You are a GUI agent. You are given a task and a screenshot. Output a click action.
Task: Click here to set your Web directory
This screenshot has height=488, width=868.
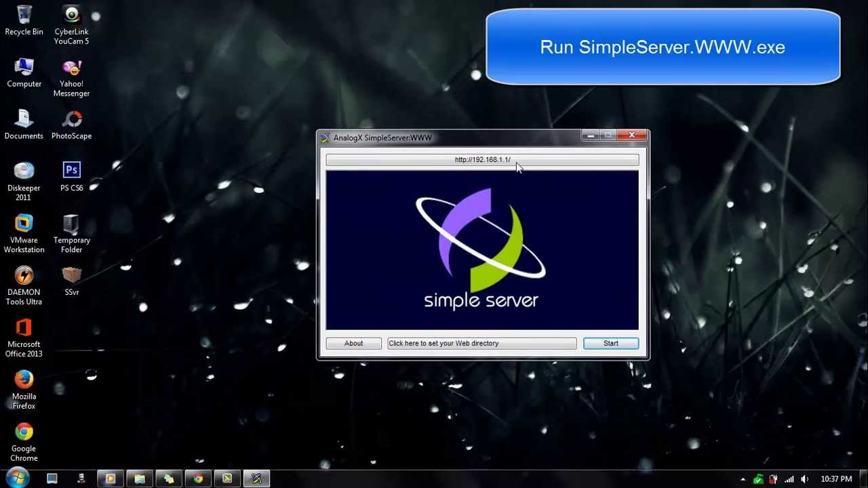[482, 343]
